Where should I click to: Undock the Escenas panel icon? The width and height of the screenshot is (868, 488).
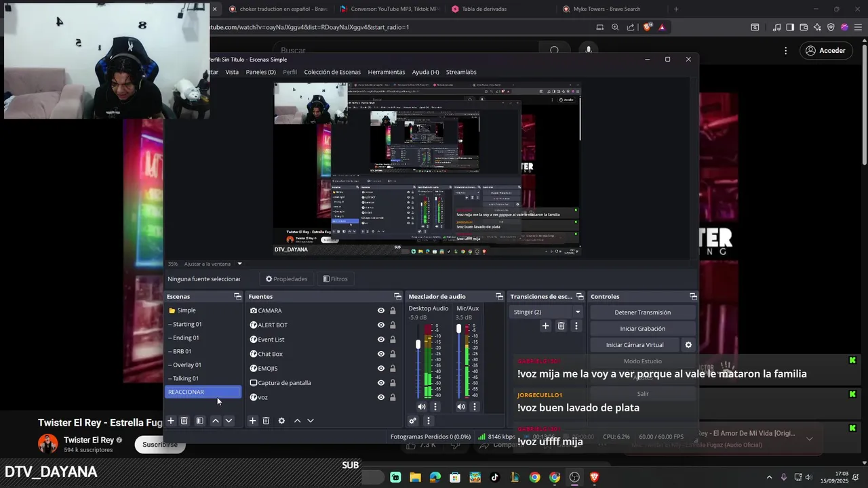(x=237, y=297)
